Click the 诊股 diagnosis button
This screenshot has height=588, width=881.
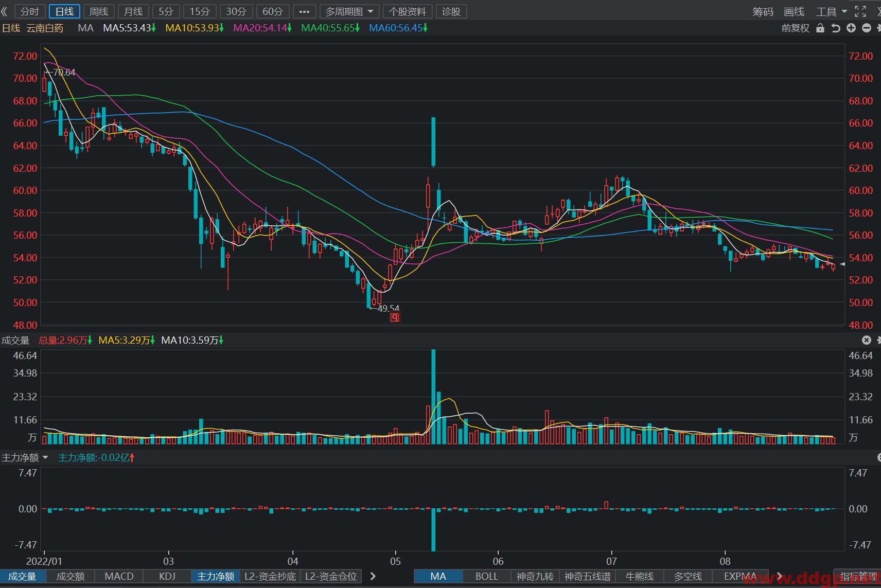click(x=451, y=11)
